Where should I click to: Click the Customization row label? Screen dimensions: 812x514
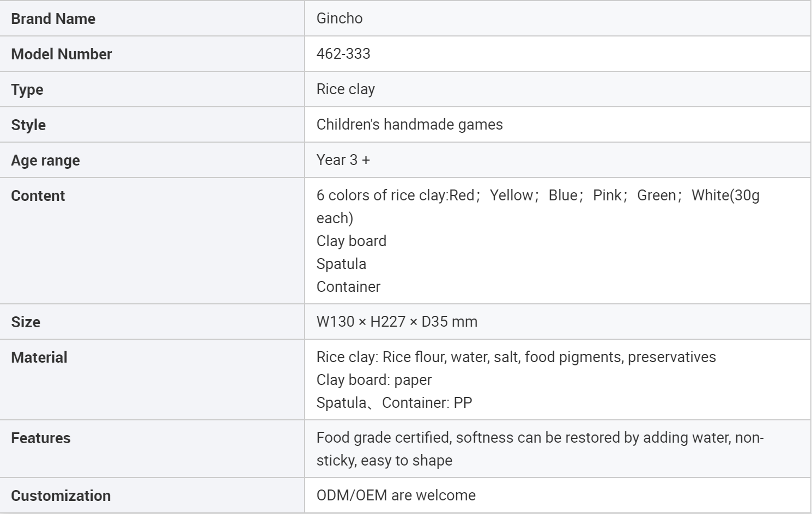pos(61,496)
